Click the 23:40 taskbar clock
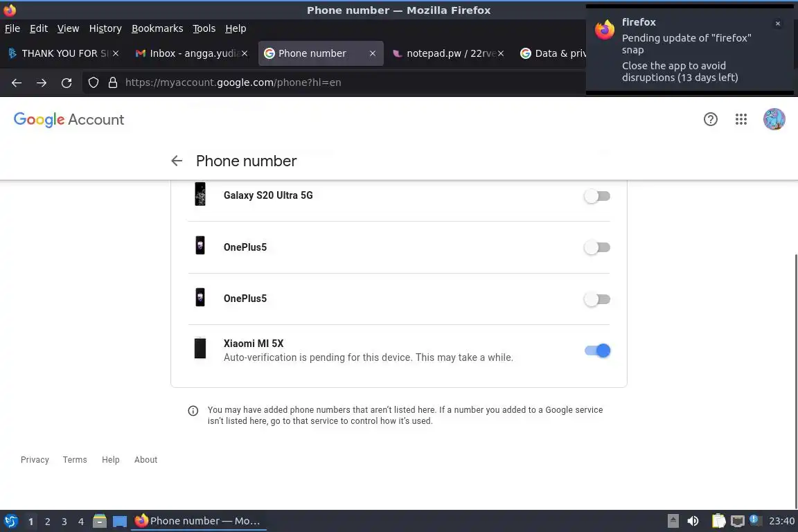 [781, 521]
